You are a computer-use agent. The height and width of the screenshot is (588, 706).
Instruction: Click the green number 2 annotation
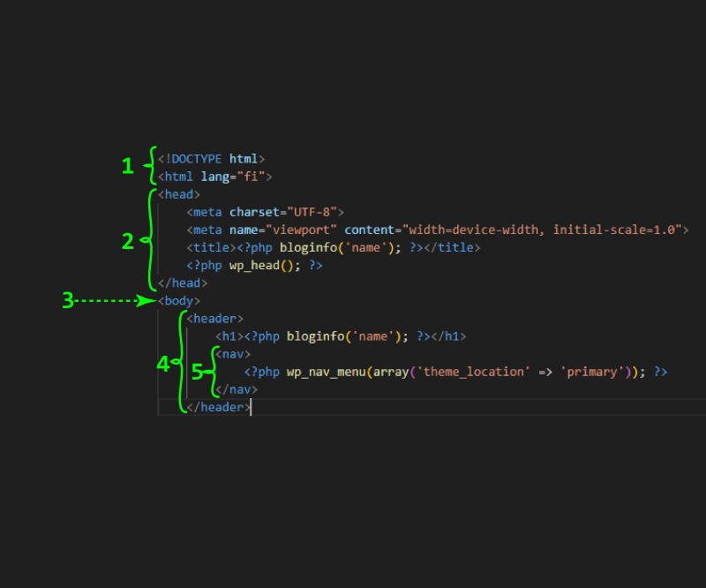[x=128, y=241]
